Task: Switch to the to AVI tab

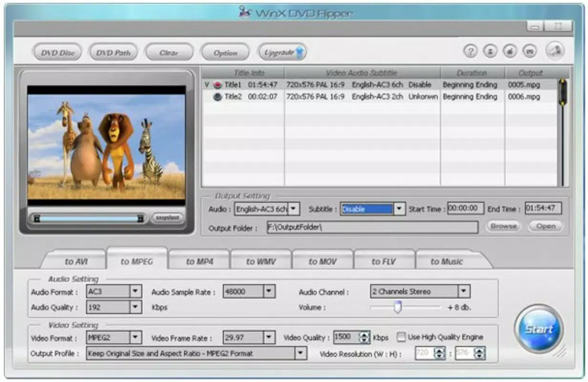Action: click(x=75, y=261)
